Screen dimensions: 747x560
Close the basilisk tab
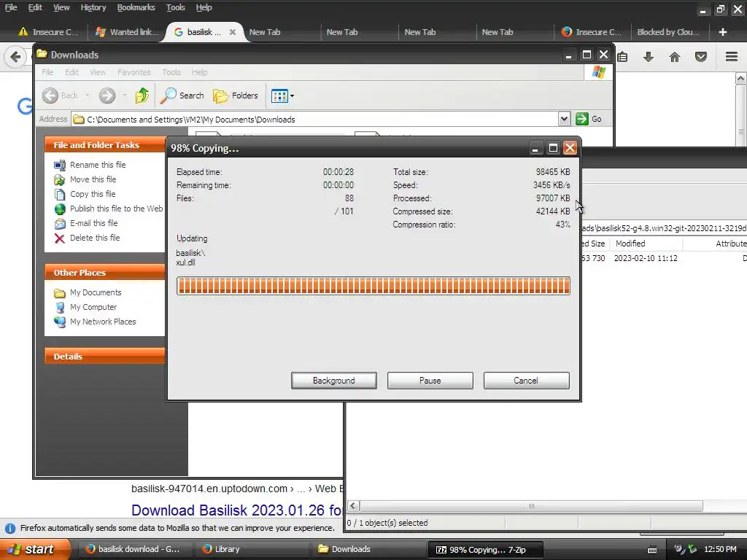233,32
